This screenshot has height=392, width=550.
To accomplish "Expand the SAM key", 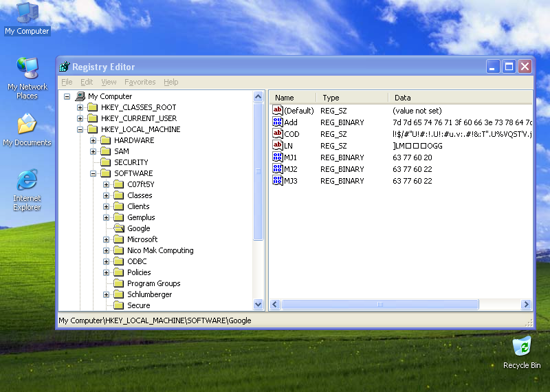I will 93,151.
